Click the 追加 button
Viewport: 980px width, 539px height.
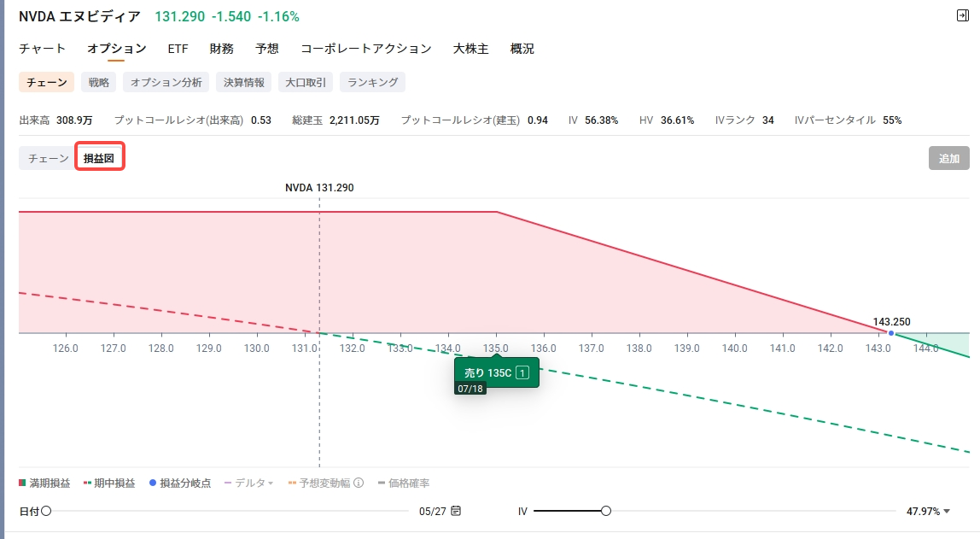click(948, 158)
